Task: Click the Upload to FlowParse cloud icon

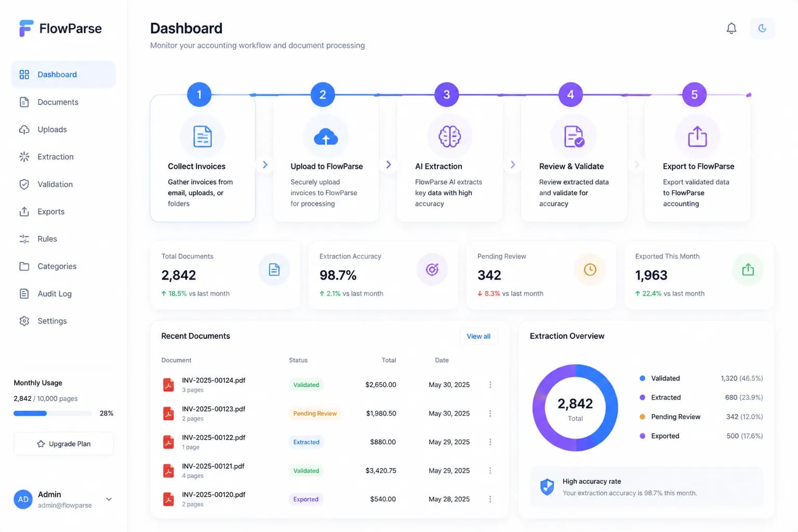Action: click(x=326, y=137)
